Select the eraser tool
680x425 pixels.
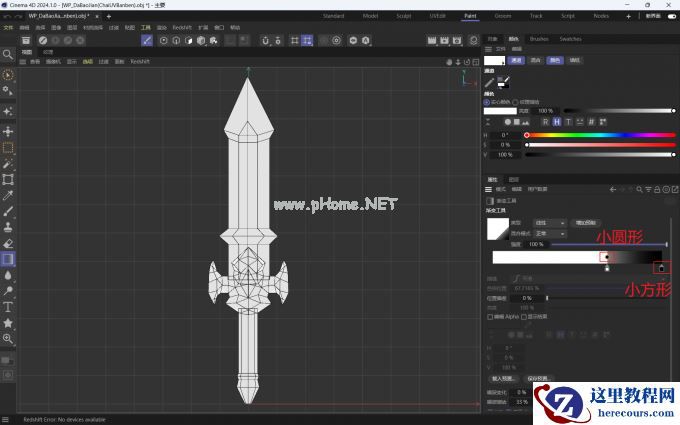(8, 243)
